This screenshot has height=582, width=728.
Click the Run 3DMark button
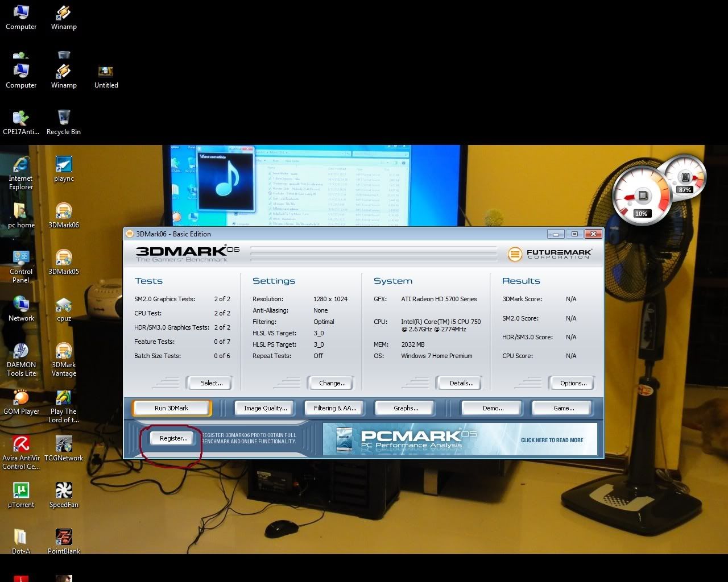[x=171, y=408]
